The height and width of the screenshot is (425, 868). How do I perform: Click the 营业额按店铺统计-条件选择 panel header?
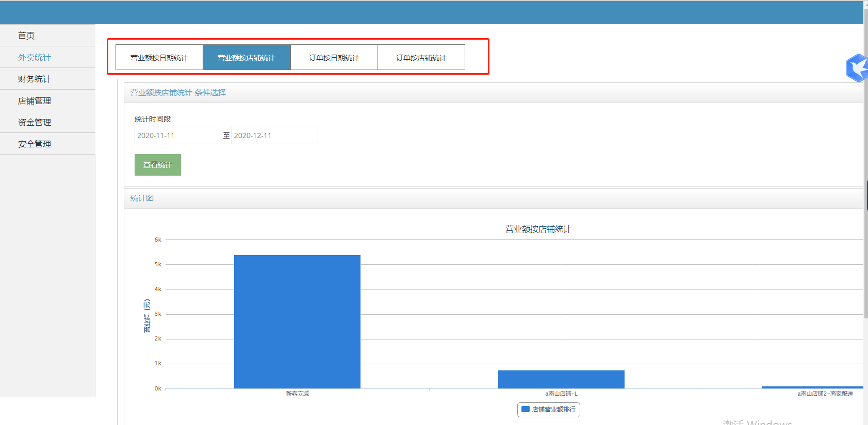click(x=178, y=93)
